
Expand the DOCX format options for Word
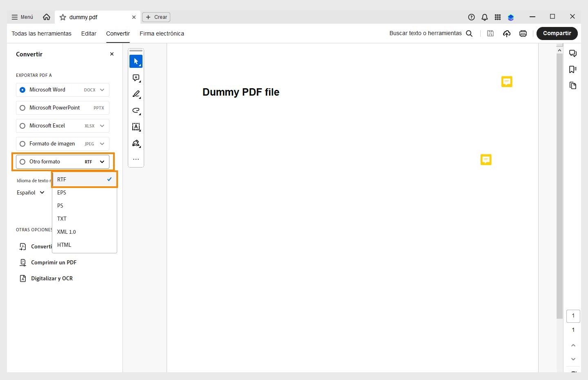pyautogui.click(x=101, y=90)
